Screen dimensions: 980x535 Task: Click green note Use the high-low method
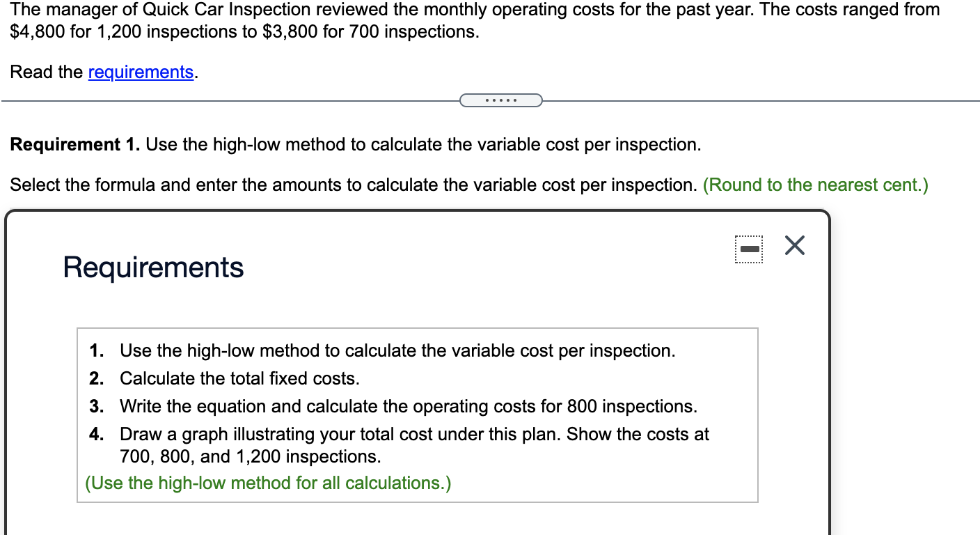268,483
